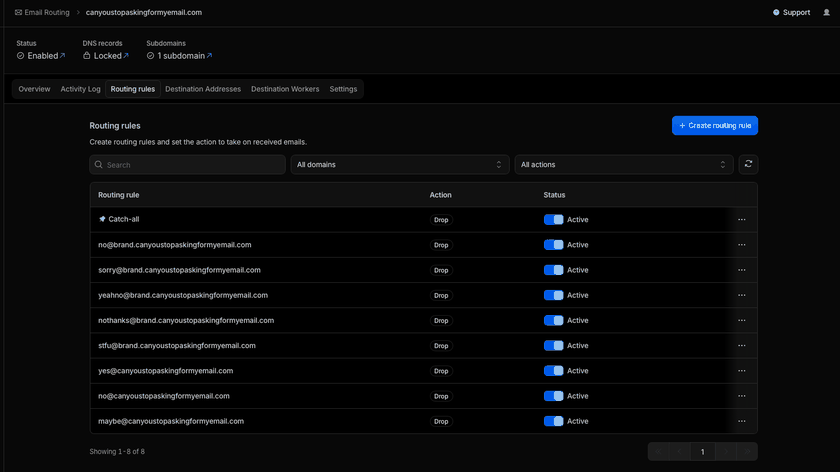Open more options for no@brand.canyoustopaskingformyemail.com rule
840x472 pixels.
tap(741, 245)
